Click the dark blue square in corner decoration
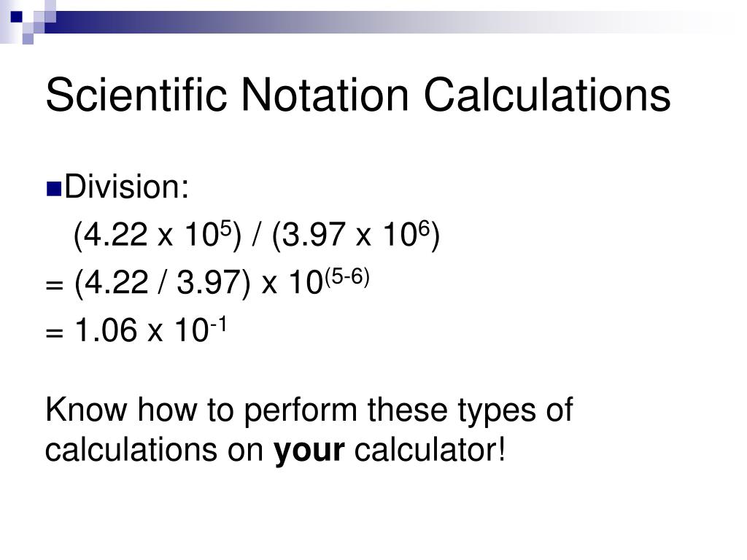The image size is (747, 560). 17,17
